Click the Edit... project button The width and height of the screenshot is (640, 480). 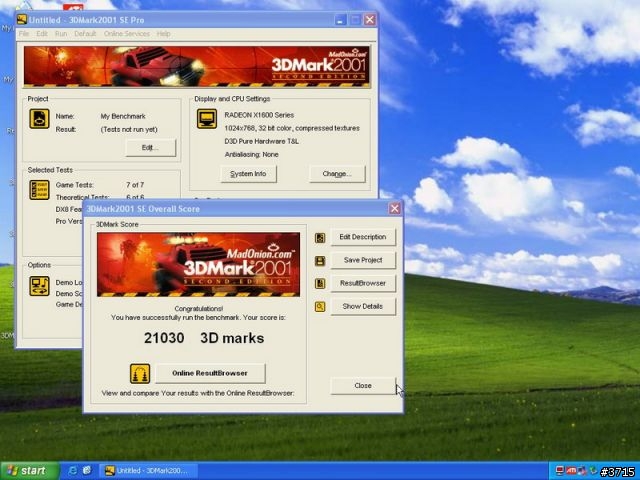[151, 148]
